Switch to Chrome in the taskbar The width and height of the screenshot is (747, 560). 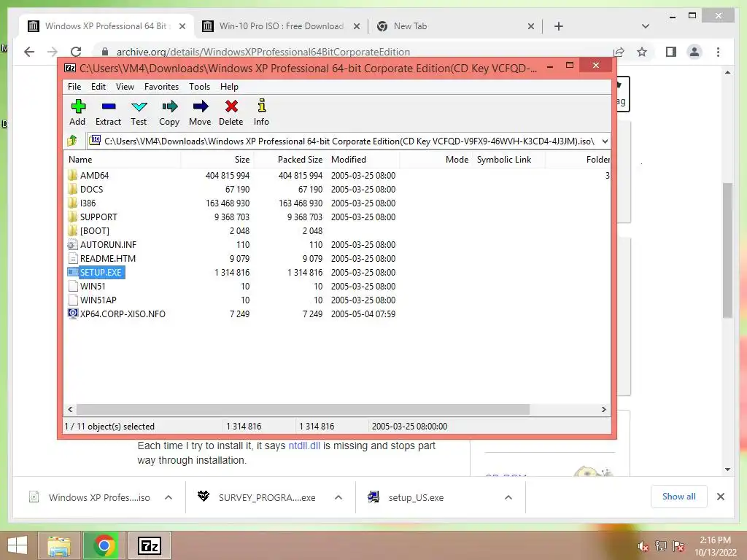coord(104,545)
